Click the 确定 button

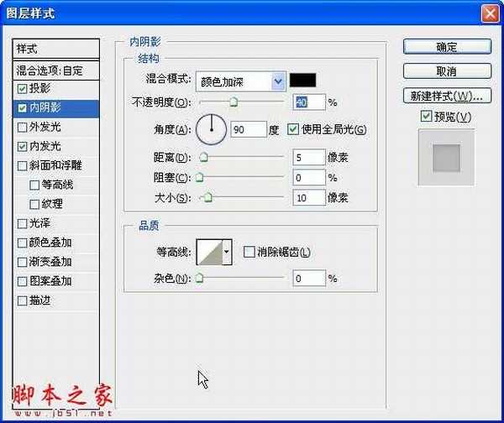(x=446, y=47)
